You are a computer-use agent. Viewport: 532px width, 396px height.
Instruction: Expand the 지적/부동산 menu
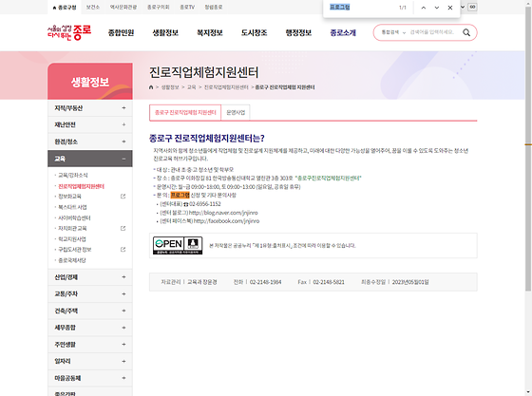90,108
